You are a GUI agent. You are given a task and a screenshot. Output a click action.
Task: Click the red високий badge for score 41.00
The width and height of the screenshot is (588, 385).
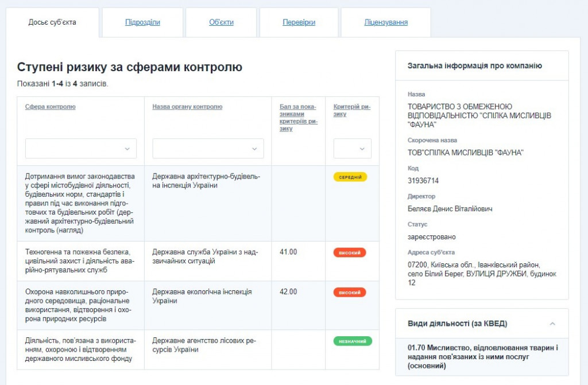349,252
